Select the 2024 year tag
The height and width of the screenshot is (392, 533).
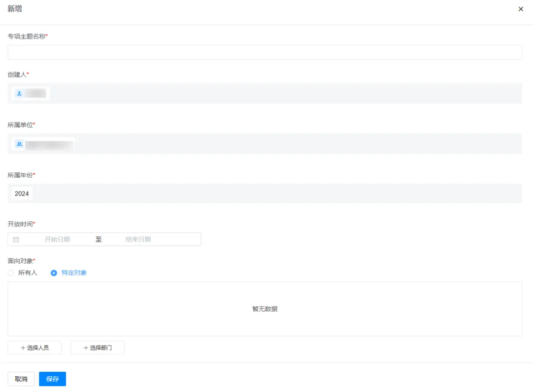tap(22, 194)
